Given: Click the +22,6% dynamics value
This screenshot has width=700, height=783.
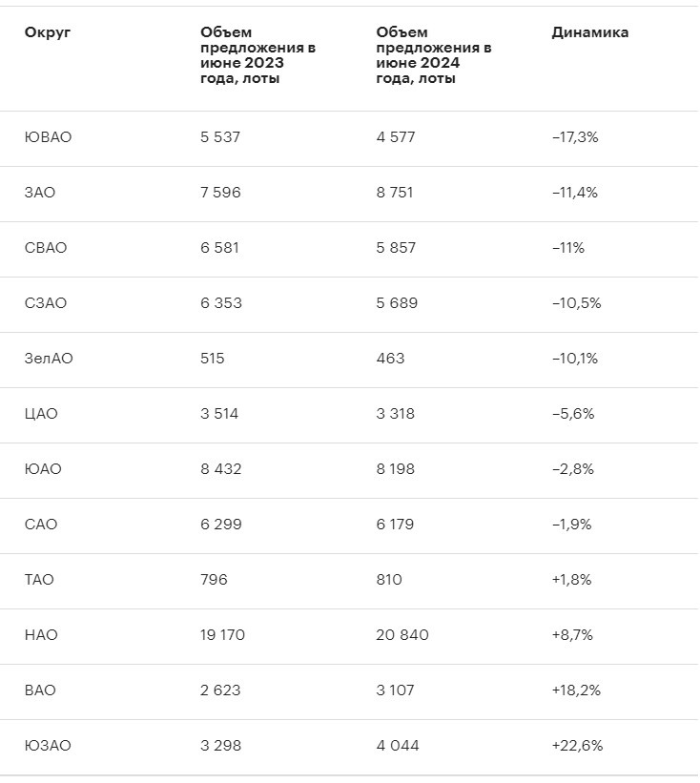Looking at the screenshot, I should [577, 746].
